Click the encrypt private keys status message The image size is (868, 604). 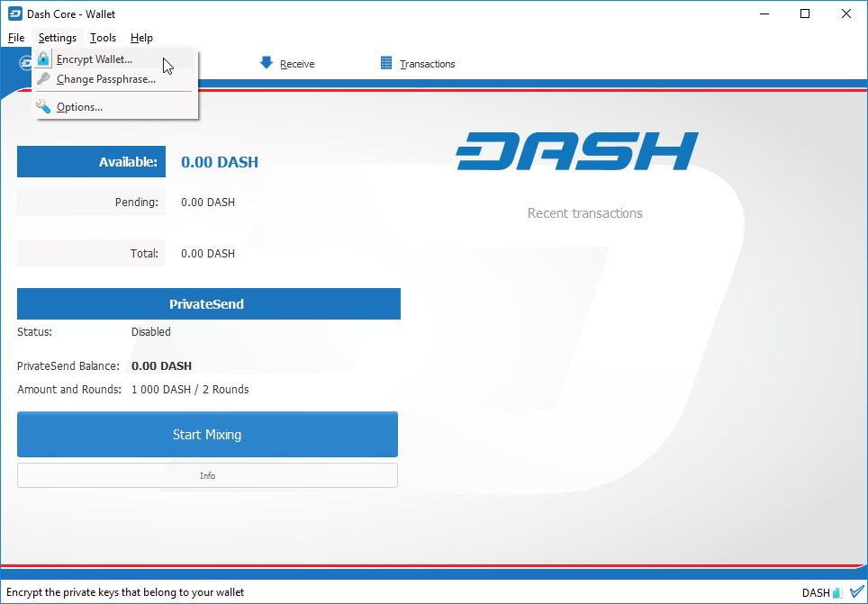125,592
